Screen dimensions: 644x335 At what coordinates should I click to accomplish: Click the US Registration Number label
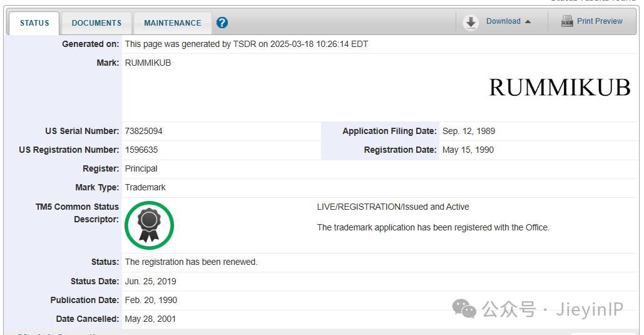[69, 150]
